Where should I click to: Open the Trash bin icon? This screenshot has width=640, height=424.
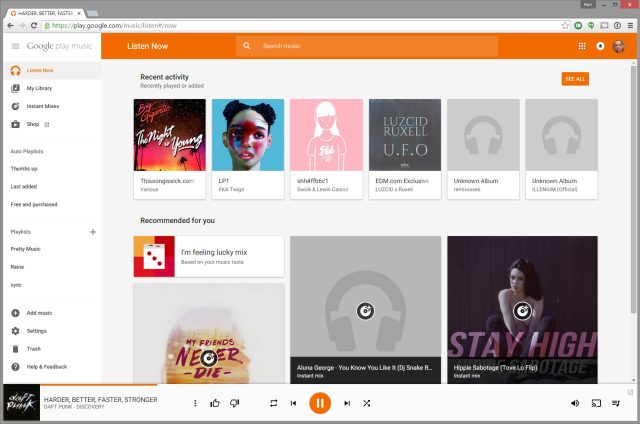[16, 349]
